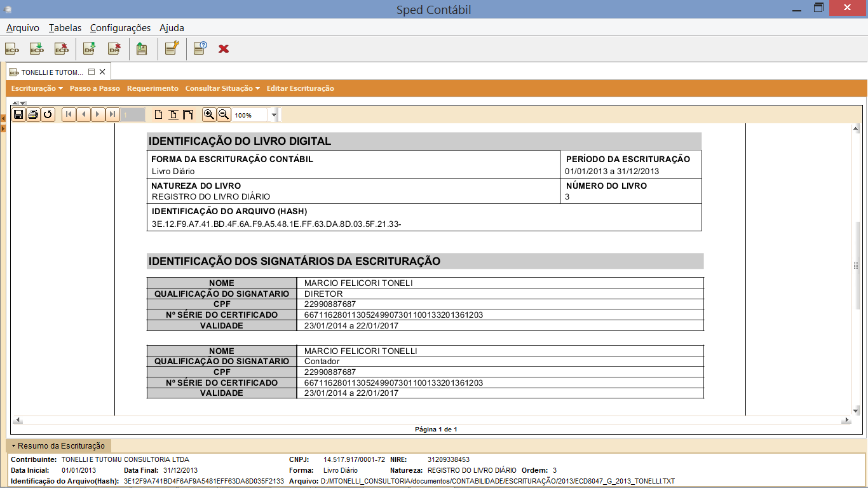The width and height of the screenshot is (868, 488).
Task: Click REGISTRO DO LIVRO DIÁRIO in report
Action: [211, 197]
